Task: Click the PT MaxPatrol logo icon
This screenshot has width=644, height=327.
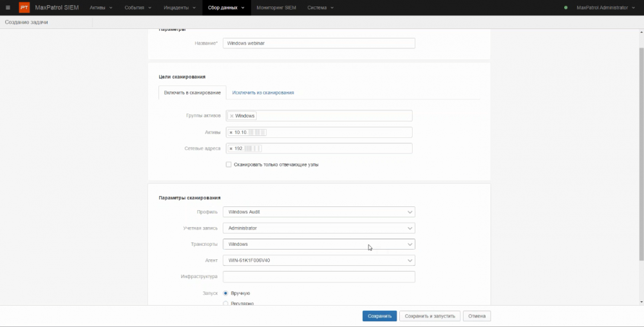Action: 24,7
